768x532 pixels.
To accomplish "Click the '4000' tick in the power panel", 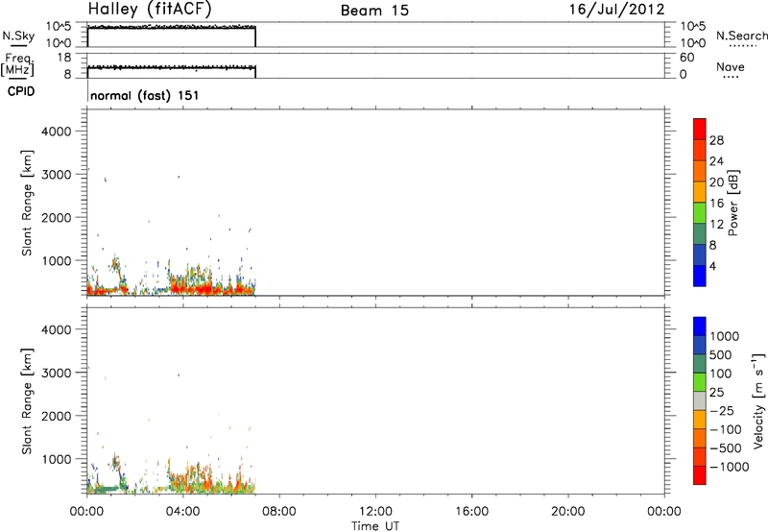I will click(56, 132).
